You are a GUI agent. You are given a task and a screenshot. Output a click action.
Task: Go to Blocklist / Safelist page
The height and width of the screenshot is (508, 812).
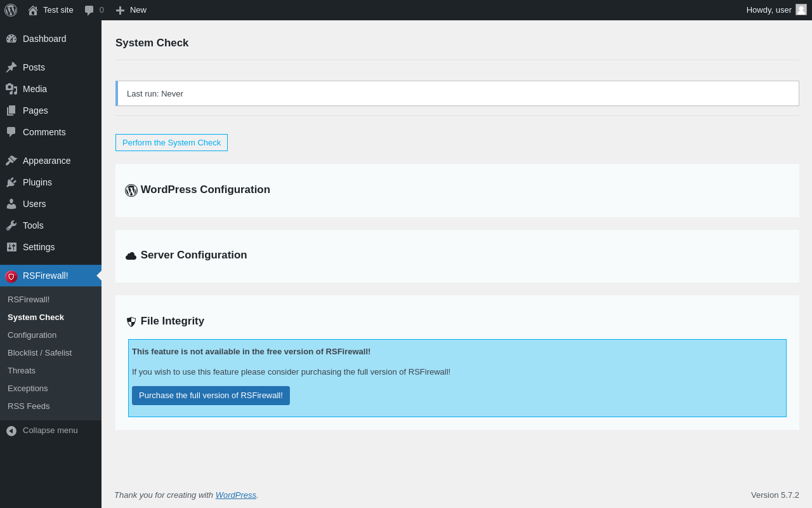click(39, 352)
